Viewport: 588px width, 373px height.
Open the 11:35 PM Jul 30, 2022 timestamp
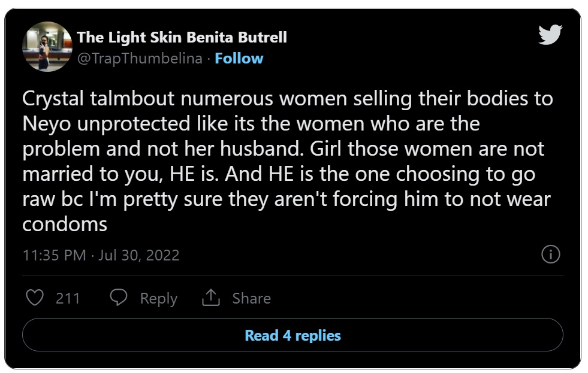(101, 255)
